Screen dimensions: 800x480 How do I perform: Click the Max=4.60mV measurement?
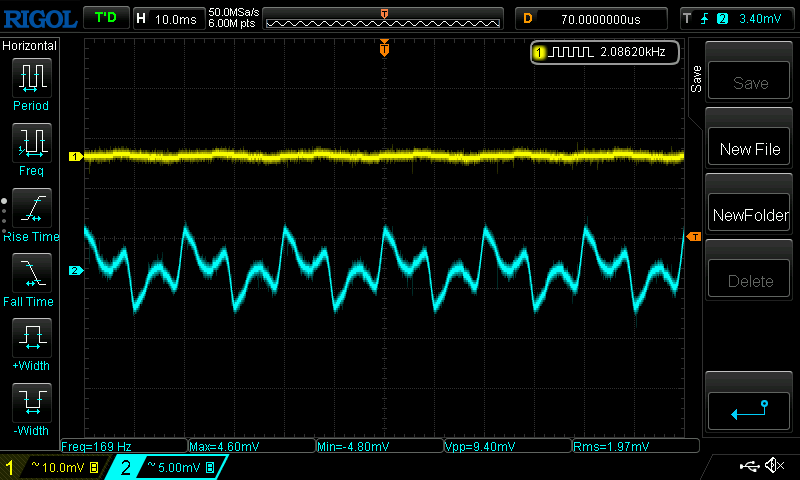pyautogui.click(x=224, y=446)
